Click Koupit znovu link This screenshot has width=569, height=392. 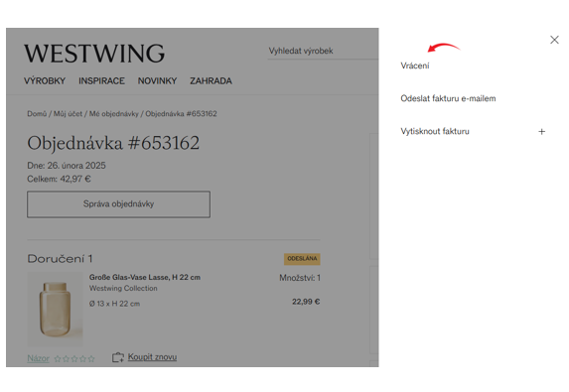click(152, 357)
